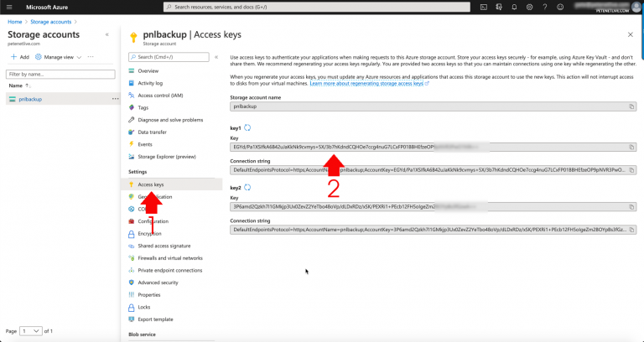Regenerate key1 using refresh icon
644x342 pixels.
(x=247, y=127)
